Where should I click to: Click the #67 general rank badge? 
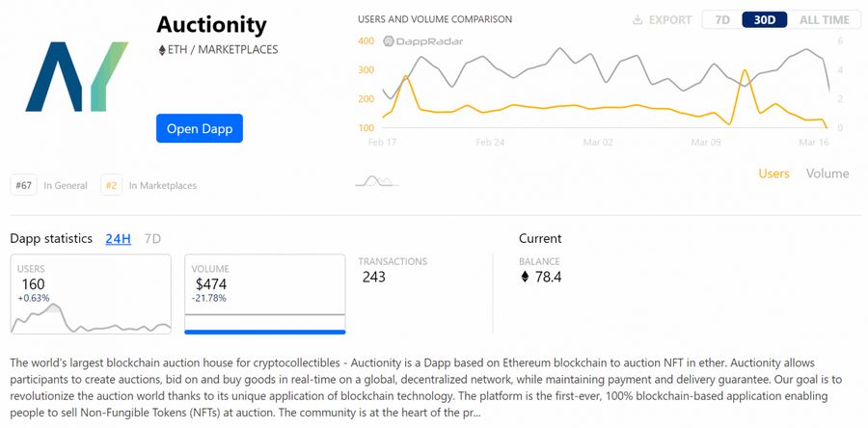(x=23, y=186)
